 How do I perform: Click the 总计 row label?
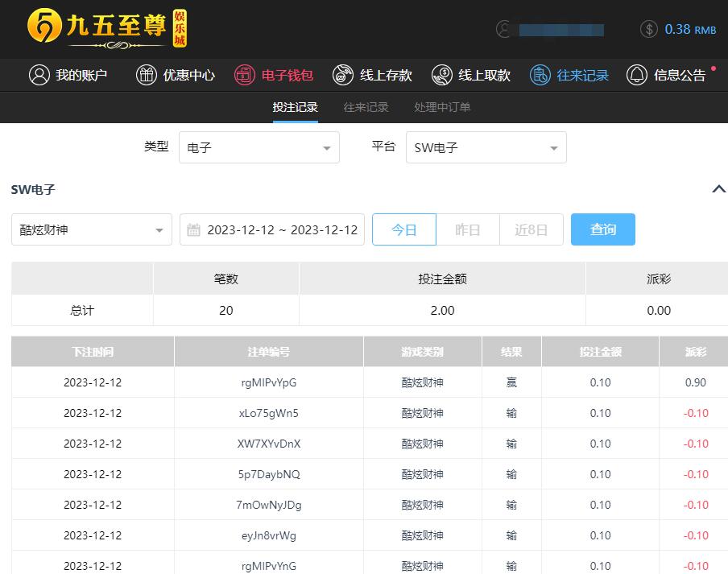(82, 311)
